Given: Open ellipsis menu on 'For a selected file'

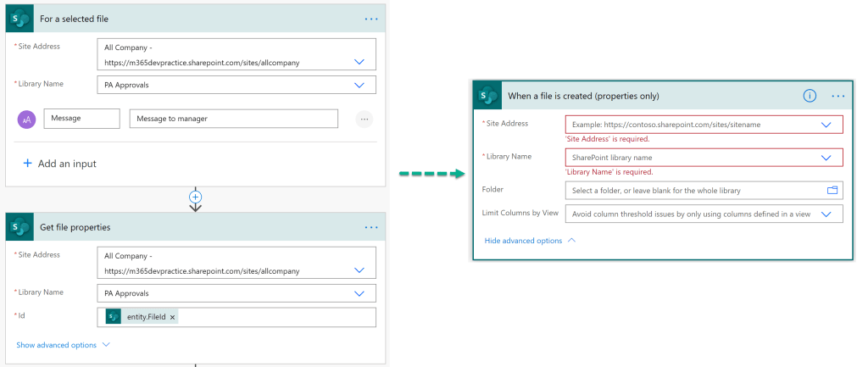Looking at the screenshot, I should click(x=371, y=18).
